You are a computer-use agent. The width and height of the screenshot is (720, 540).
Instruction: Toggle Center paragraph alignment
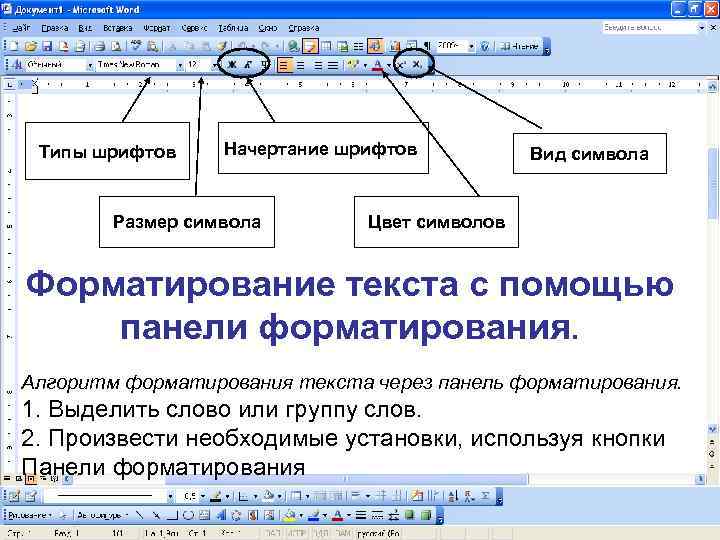pos(300,65)
